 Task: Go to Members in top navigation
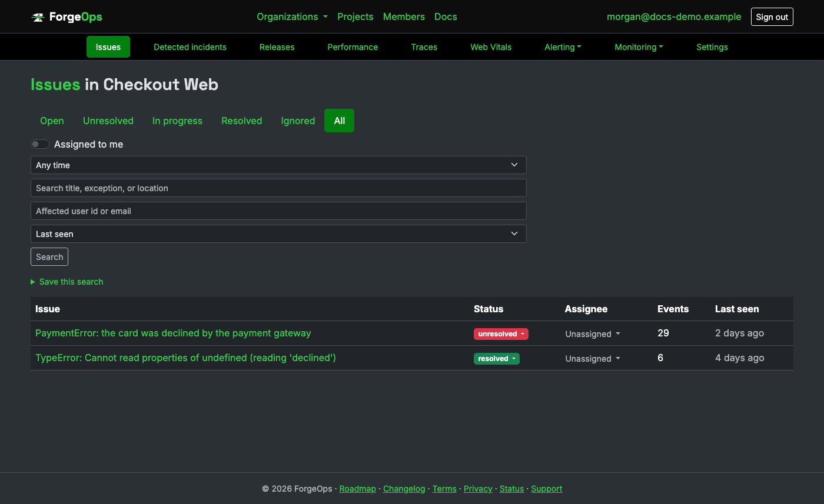point(404,17)
